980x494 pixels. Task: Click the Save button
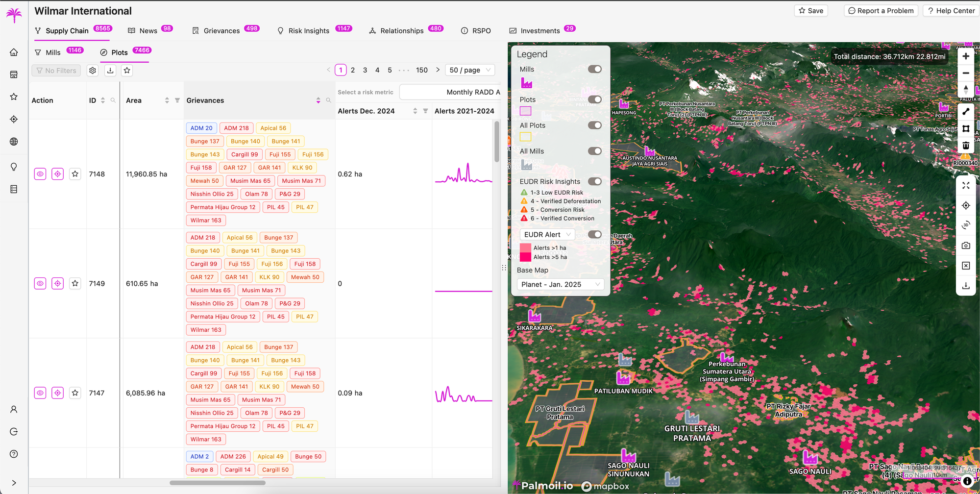811,11
